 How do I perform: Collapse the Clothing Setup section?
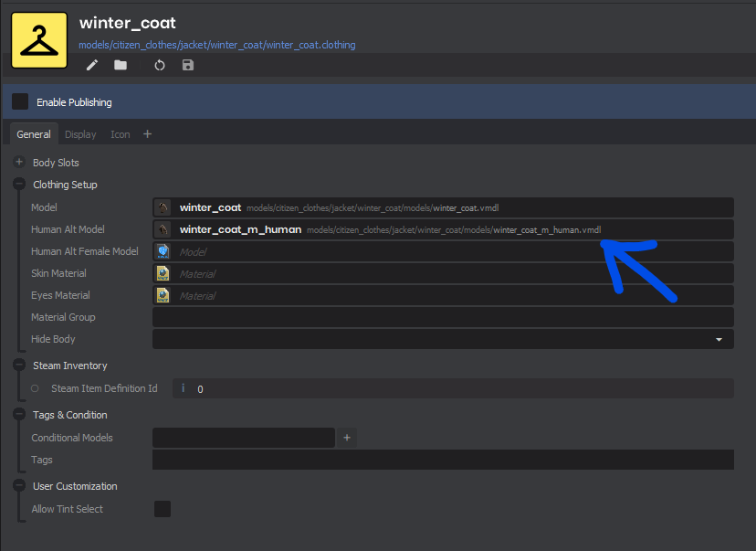click(x=19, y=185)
